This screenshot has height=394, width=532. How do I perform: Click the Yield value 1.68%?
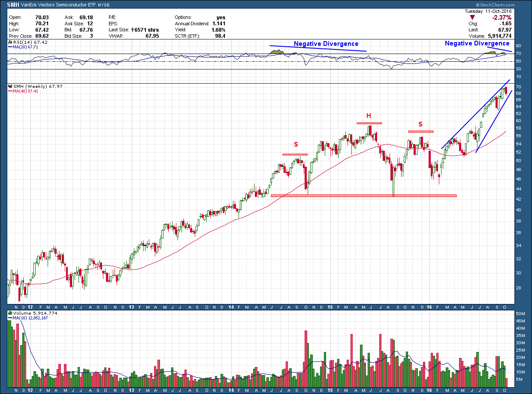(x=218, y=30)
